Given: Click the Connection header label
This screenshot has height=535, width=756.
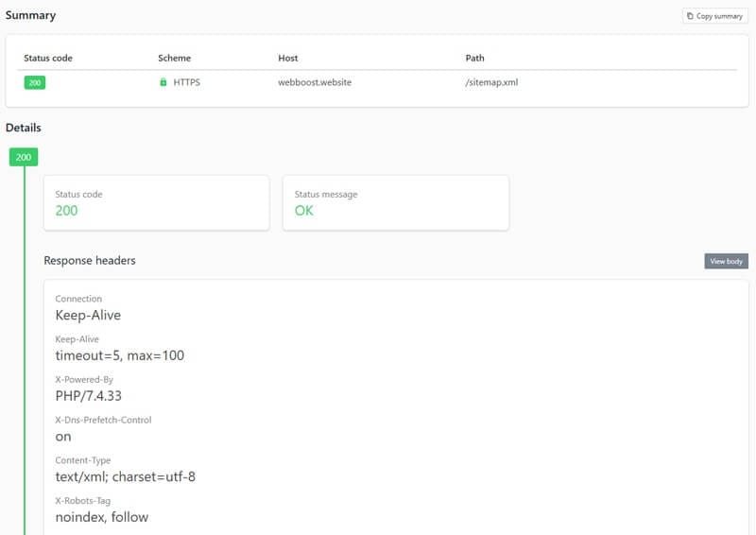Looking at the screenshot, I should point(78,299).
